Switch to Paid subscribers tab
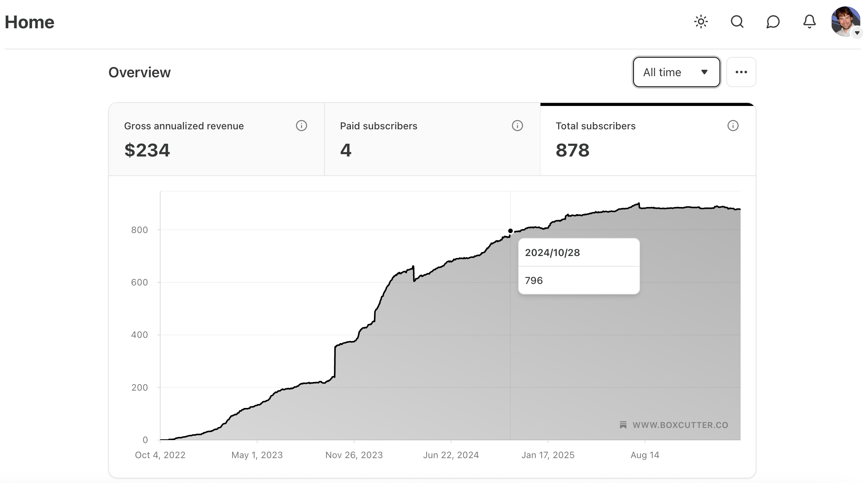Viewport: 868px width, 483px height. point(432,139)
